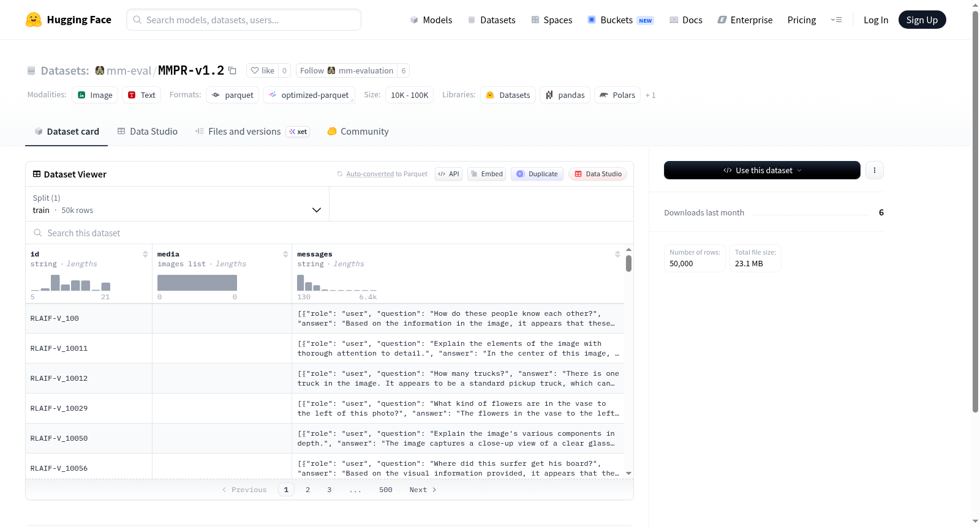The height and width of the screenshot is (527, 980).
Task: Click the follower count 6
Action: tap(404, 70)
